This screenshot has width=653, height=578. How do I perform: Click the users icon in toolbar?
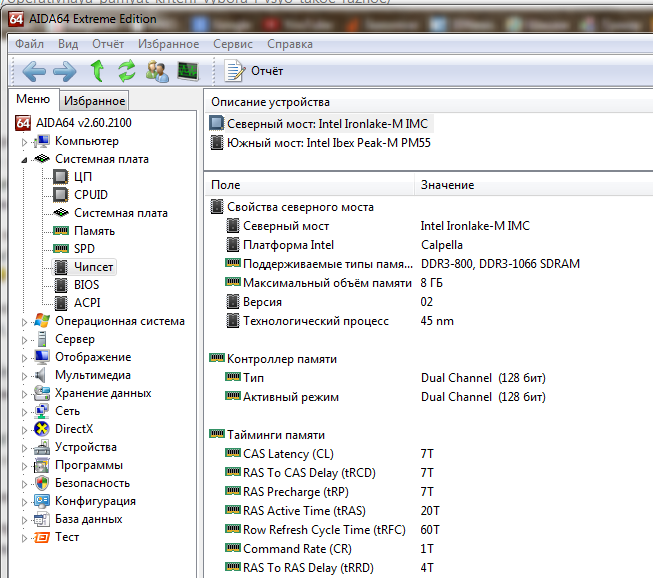pos(157,71)
